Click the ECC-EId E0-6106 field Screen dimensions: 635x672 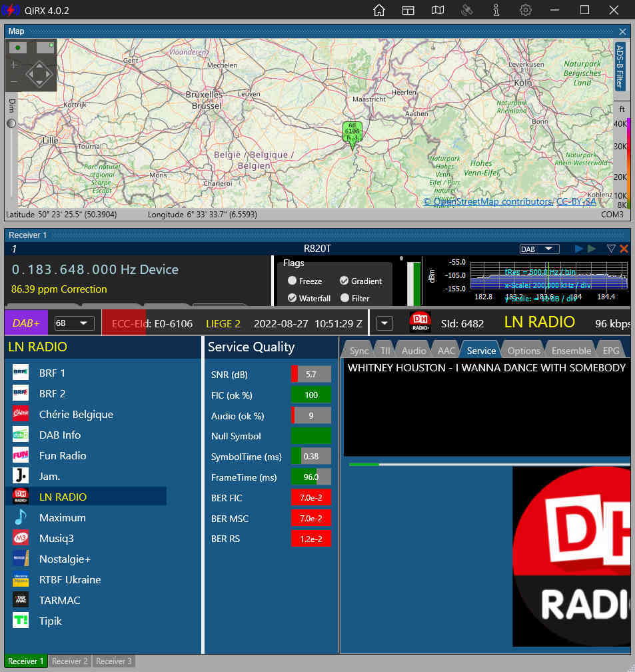152,323
